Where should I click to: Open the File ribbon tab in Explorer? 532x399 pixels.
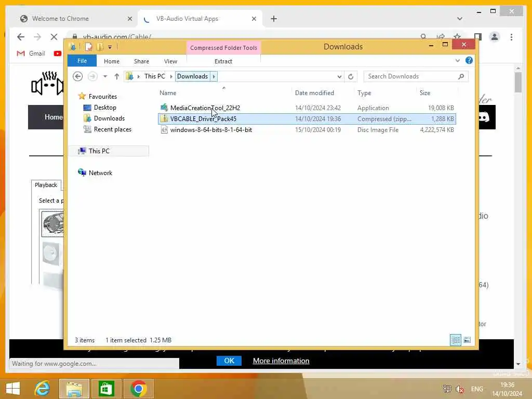coord(82,61)
